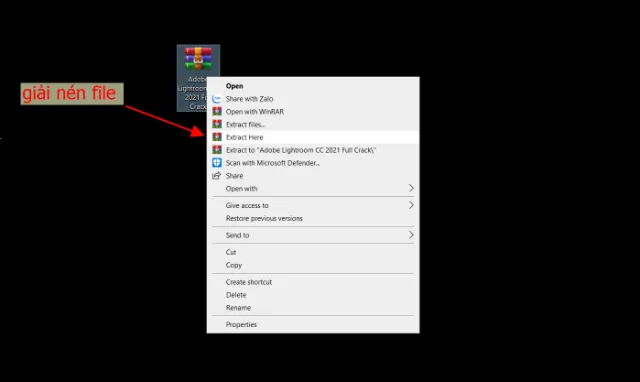Screen dimensions: 640x382
Task: Click the Zalo icon beside Share with Zalo
Action: point(217,99)
